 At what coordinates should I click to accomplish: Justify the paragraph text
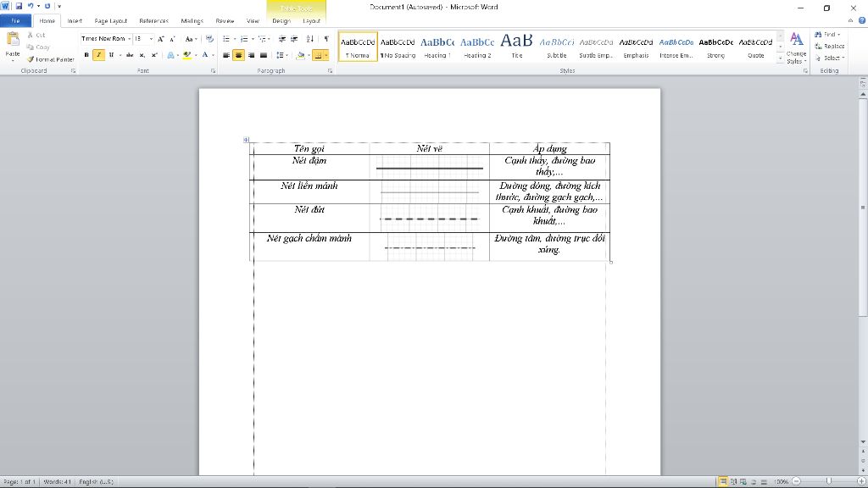[x=264, y=55]
